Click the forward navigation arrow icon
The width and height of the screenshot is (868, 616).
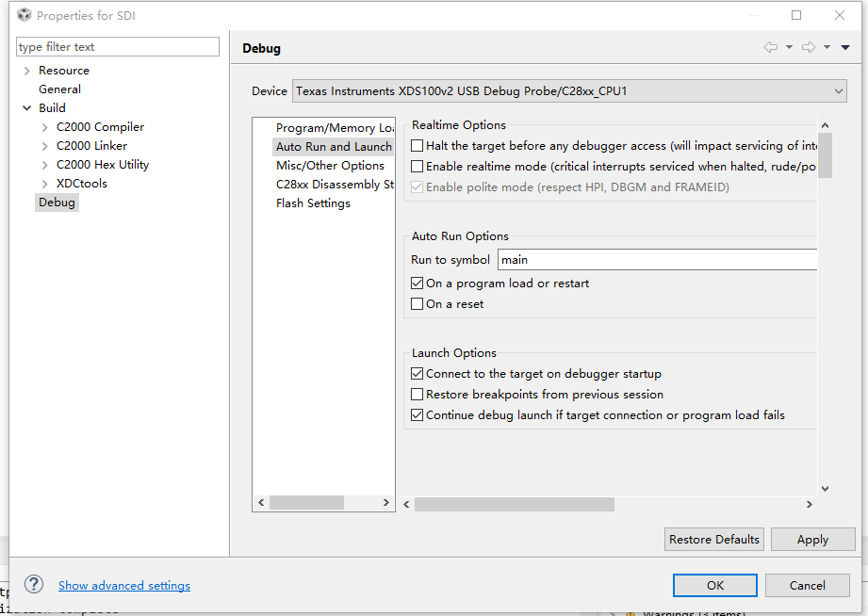click(x=808, y=47)
